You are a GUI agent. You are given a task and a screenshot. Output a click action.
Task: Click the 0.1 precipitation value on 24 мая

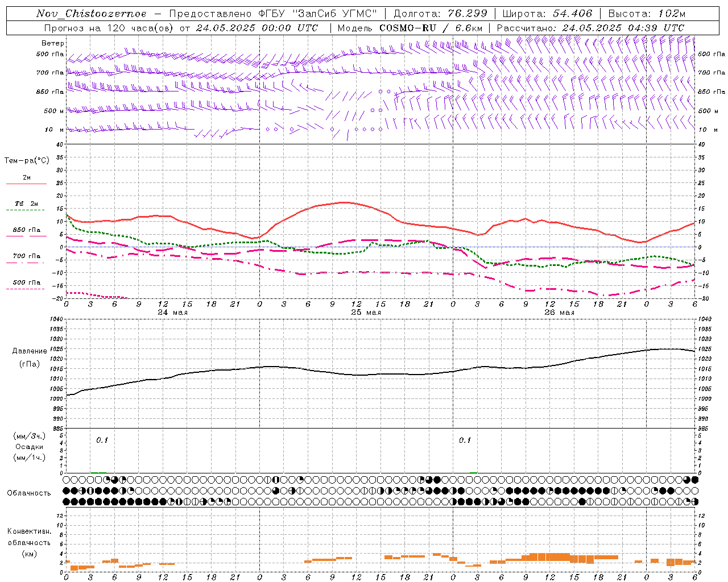tap(102, 440)
